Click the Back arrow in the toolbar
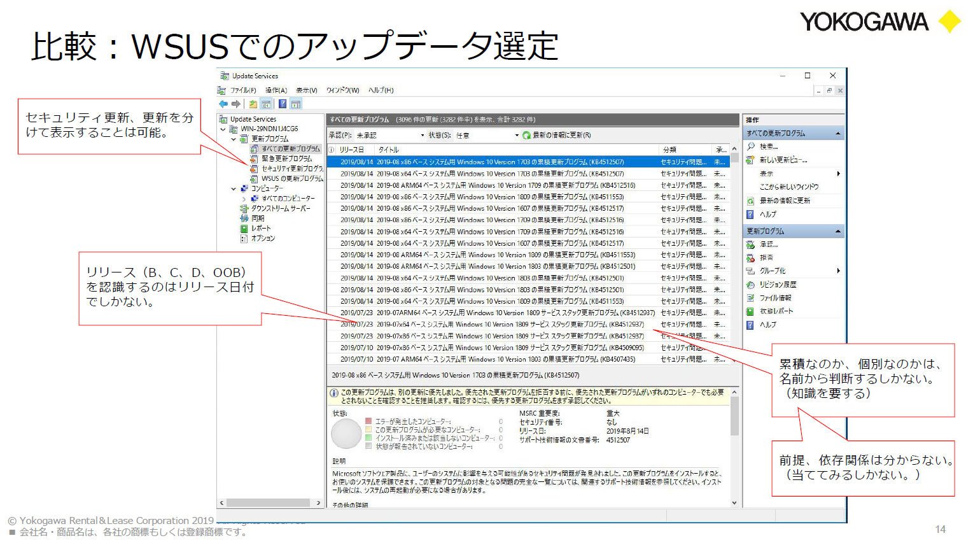Image resolution: width=980 pixels, height=545 pixels. (x=223, y=104)
